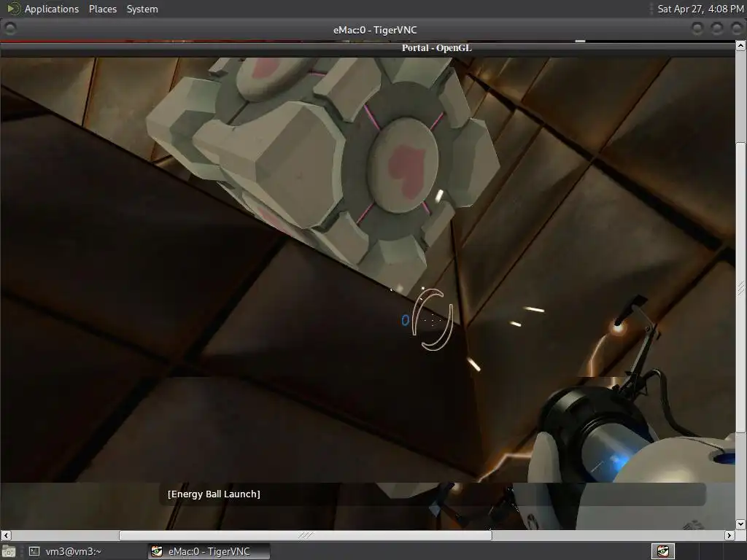Click the vertical scrollbar thumb
The height and width of the screenshot is (560, 747).
(740, 287)
